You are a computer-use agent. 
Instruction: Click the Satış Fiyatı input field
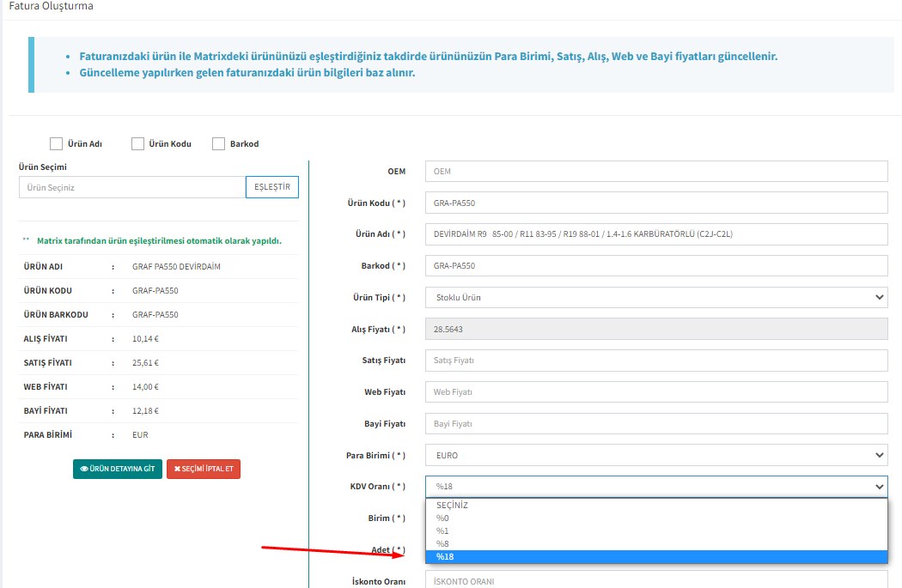(656, 361)
